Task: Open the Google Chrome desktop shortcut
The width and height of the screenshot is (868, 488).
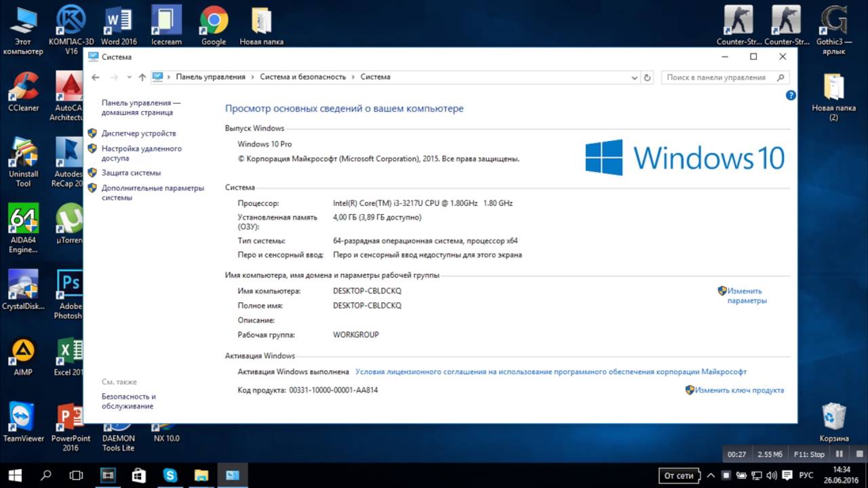Action: click(x=214, y=26)
